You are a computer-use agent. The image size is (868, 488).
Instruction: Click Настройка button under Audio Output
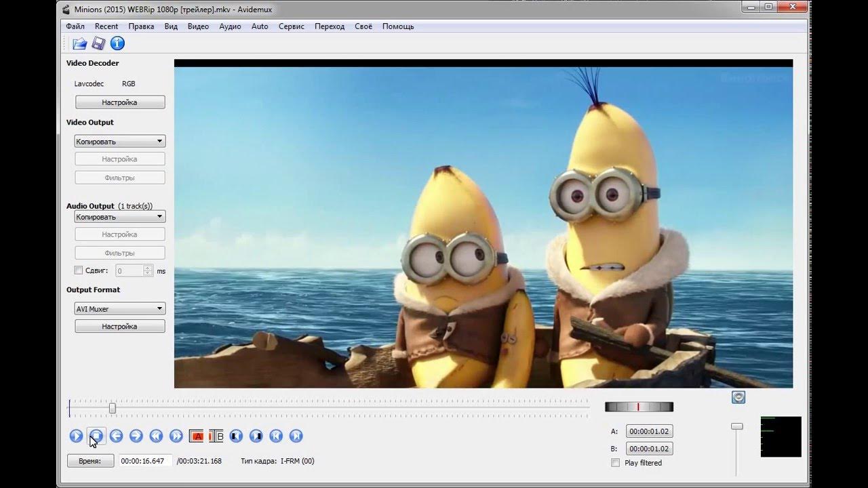pyautogui.click(x=120, y=234)
